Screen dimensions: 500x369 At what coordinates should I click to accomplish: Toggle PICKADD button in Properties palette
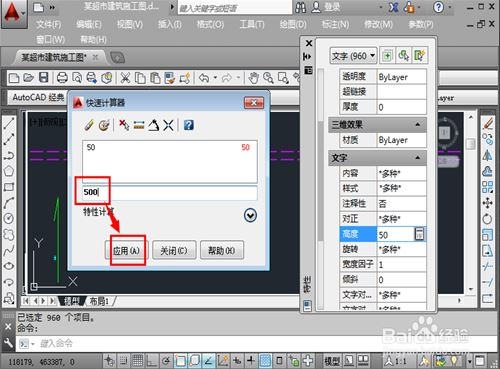click(387, 55)
